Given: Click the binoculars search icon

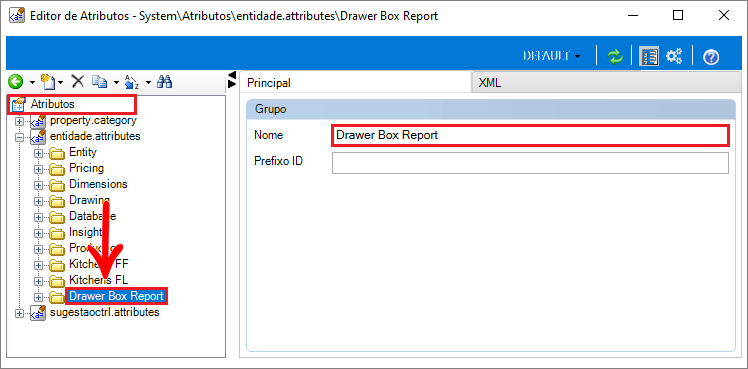Looking at the screenshot, I should click(x=165, y=82).
